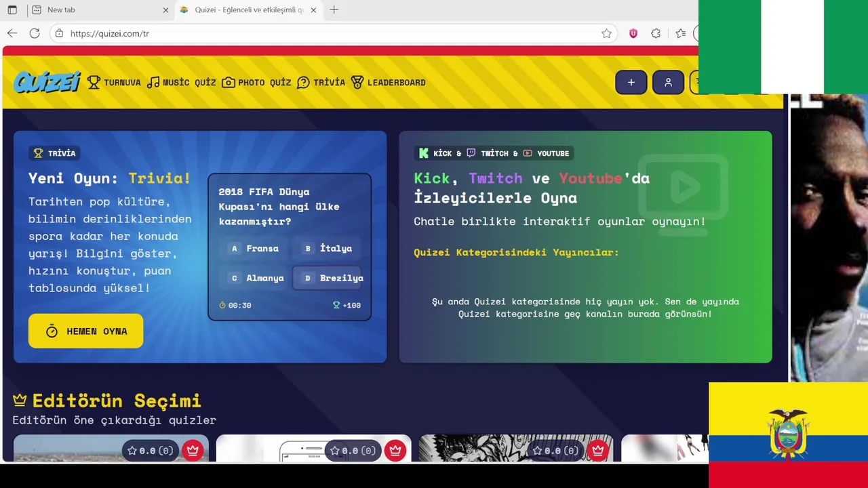Select answer B İtalya

point(329,248)
